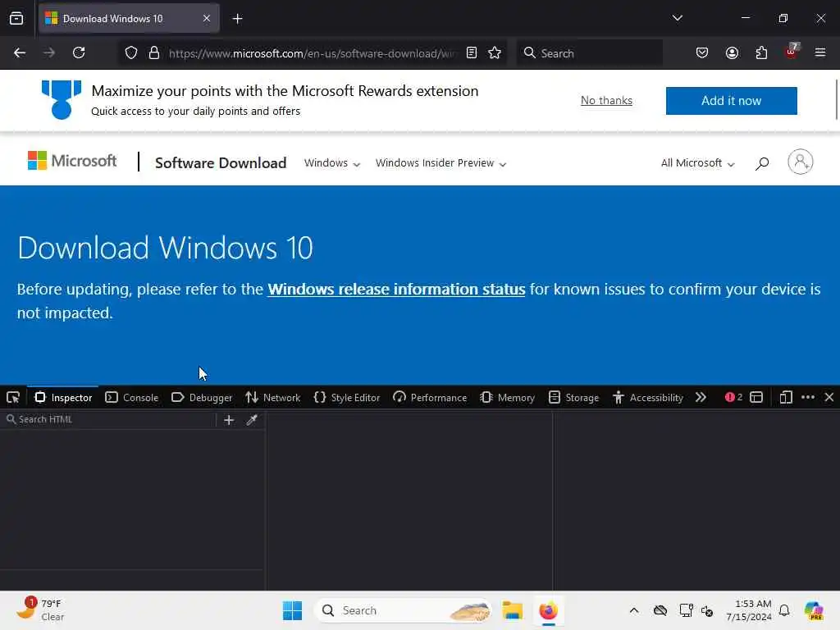The width and height of the screenshot is (840, 630).
Task: Open the Microsoft logo home link
Action: tap(72, 161)
